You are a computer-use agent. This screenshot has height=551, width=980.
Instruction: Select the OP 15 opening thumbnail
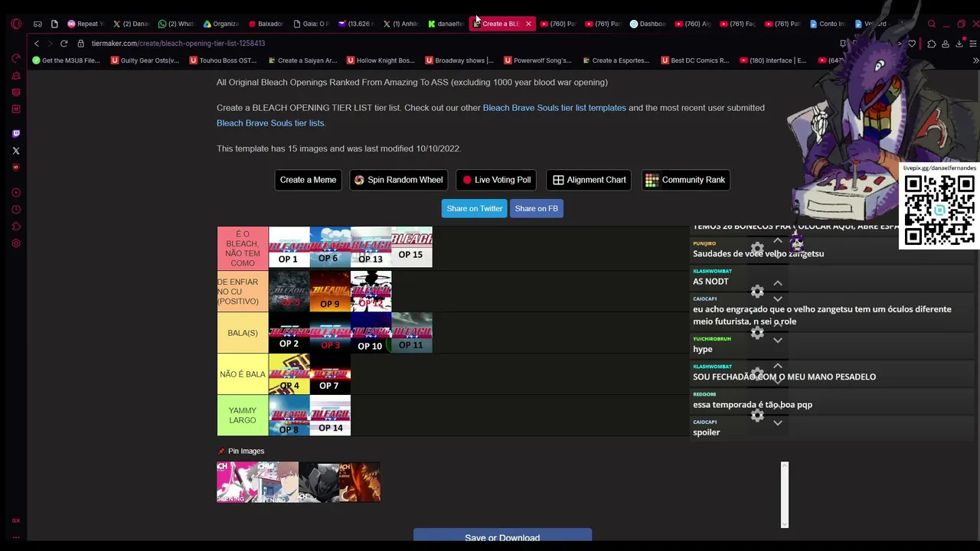[412, 247]
